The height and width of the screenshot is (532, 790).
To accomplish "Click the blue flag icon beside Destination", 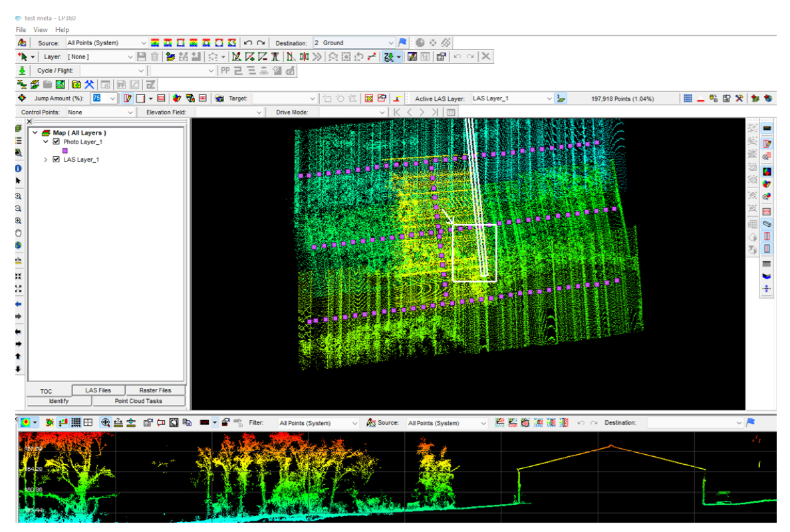I will tap(403, 43).
